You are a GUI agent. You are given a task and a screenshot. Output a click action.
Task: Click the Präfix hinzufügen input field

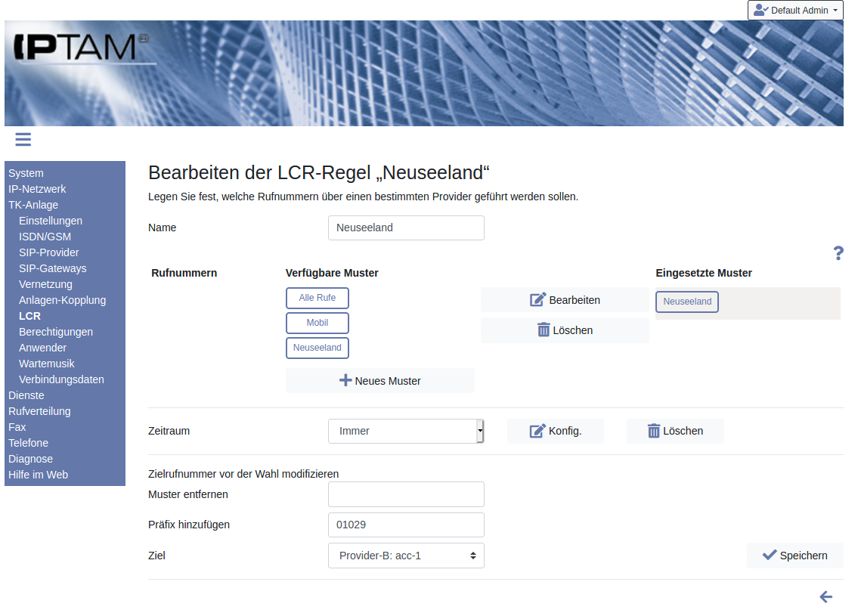406,525
